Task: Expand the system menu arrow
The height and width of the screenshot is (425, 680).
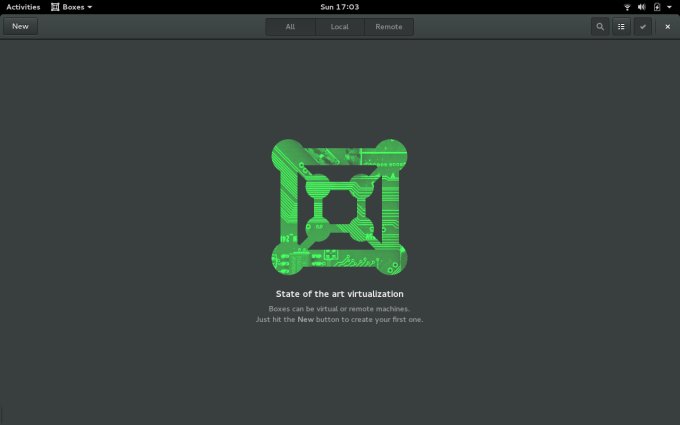Action: pyautogui.click(x=669, y=7)
